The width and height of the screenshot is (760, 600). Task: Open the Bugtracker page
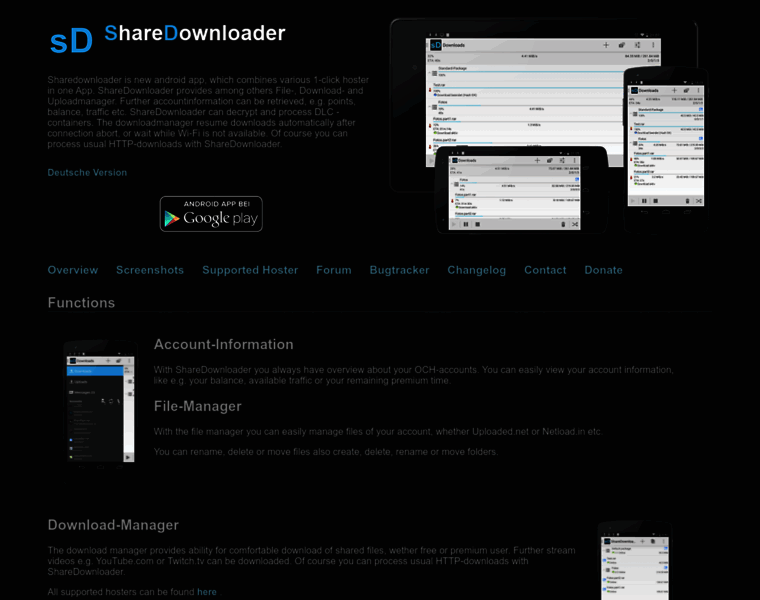click(399, 270)
